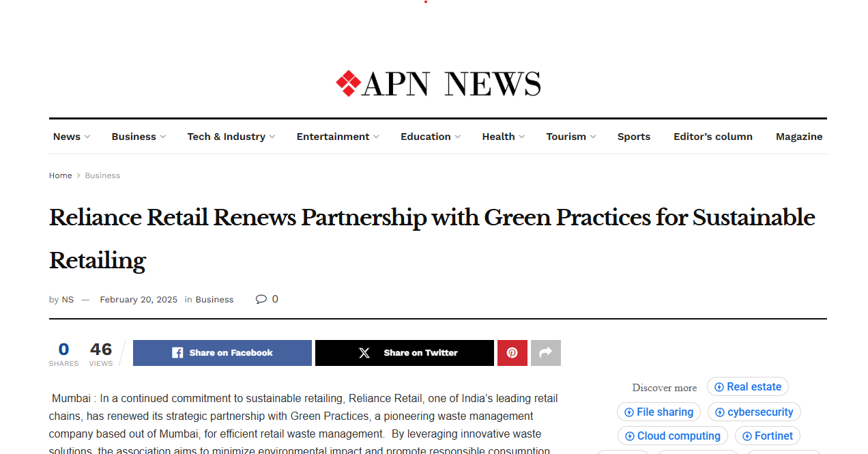Navigate to the Magazine section
The width and height of the screenshot is (868, 454).
click(x=798, y=137)
